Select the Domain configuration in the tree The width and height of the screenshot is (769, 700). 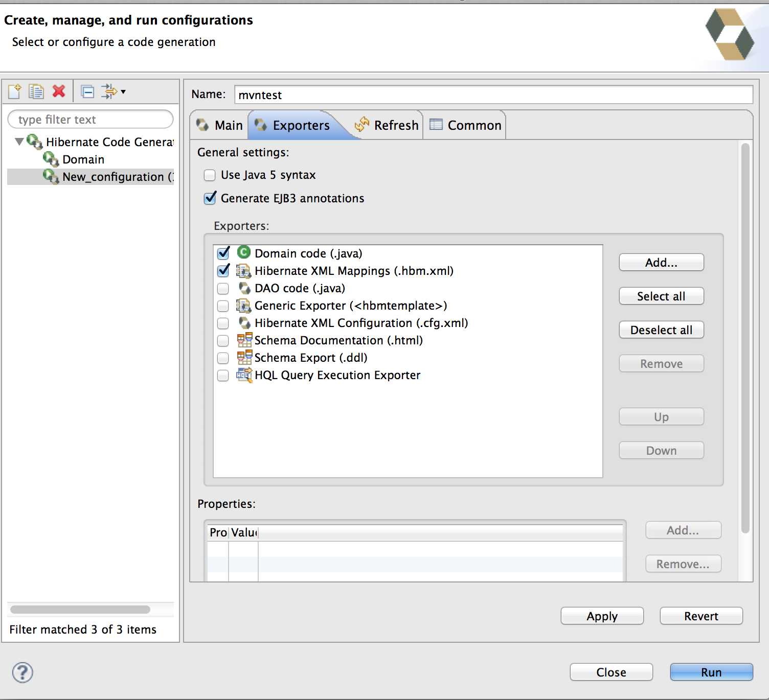[83, 159]
